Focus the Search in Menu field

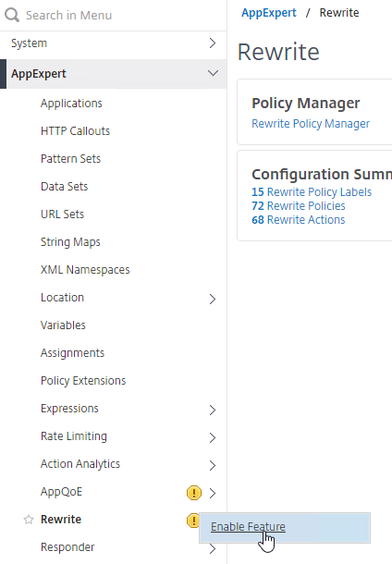click(114, 15)
